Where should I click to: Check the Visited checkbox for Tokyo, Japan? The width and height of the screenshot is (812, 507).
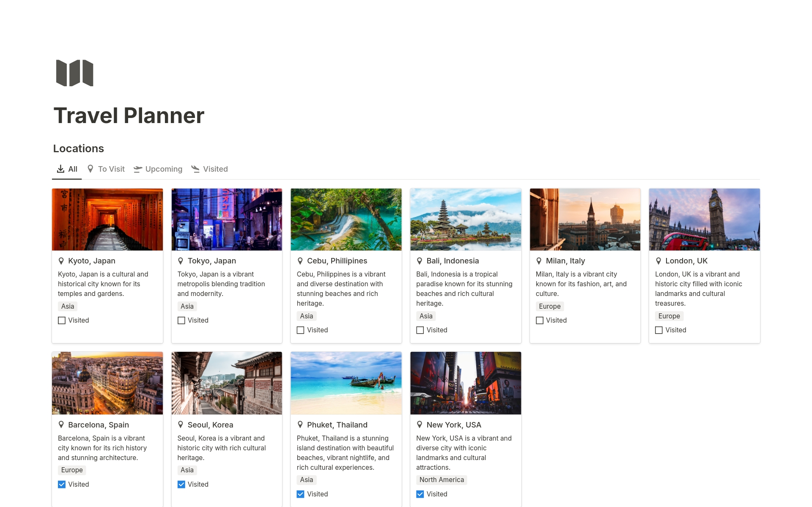pyautogui.click(x=181, y=320)
